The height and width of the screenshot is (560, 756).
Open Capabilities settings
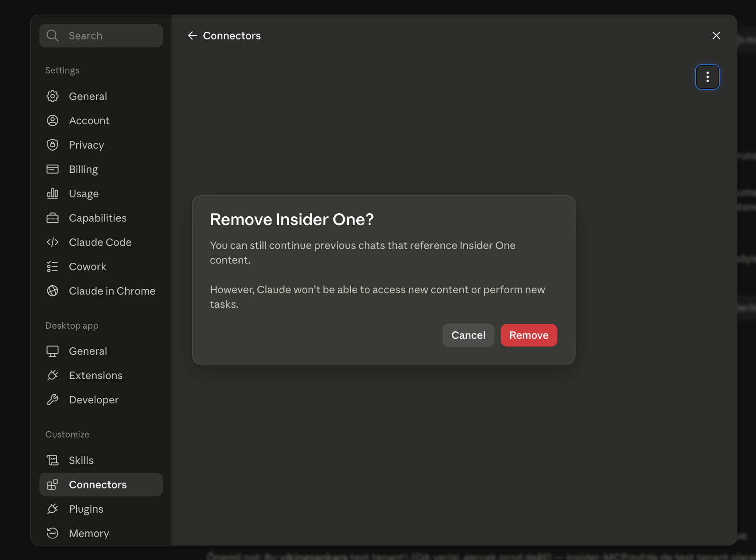[101, 218]
